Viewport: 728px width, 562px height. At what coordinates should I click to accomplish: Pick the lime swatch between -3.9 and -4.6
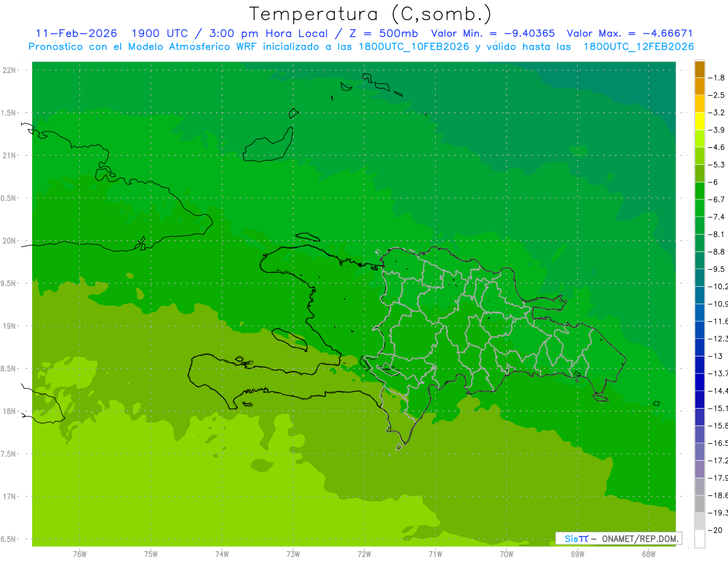[699, 139]
